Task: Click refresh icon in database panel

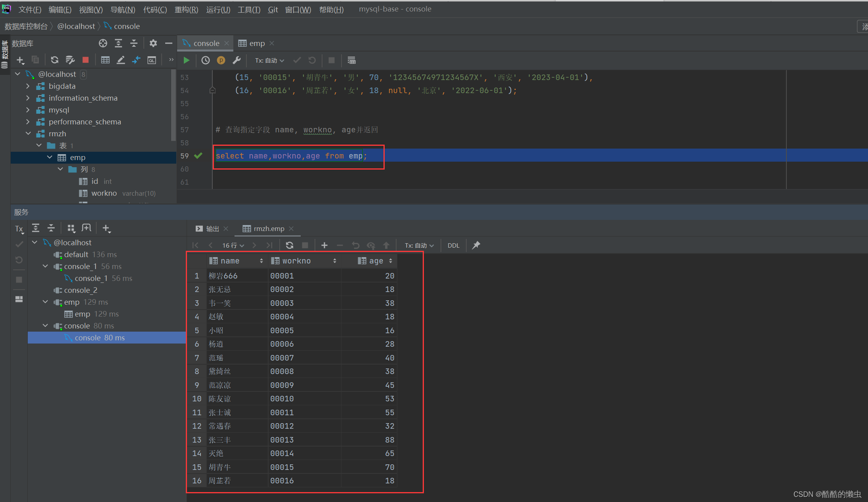Action: click(x=55, y=60)
